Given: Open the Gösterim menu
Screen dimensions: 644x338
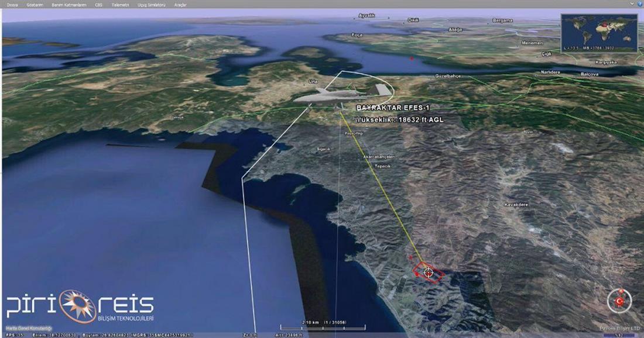Looking at the screenshot, I should tap(35, 5).
